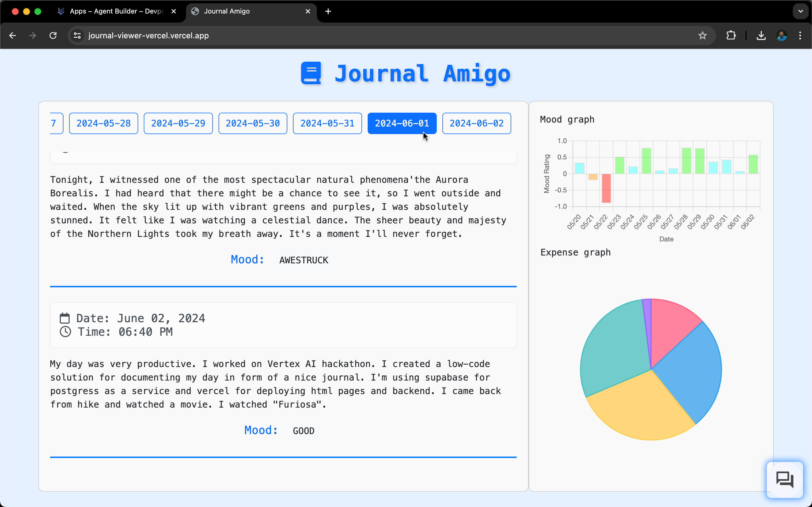Open a new browser tab

pos(328,11)
